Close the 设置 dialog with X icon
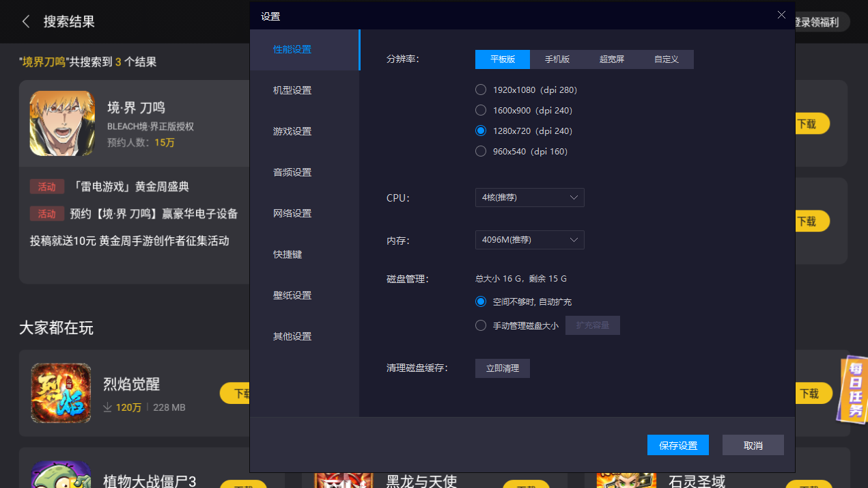The image size is (868, 488). [x=781, y=15]
